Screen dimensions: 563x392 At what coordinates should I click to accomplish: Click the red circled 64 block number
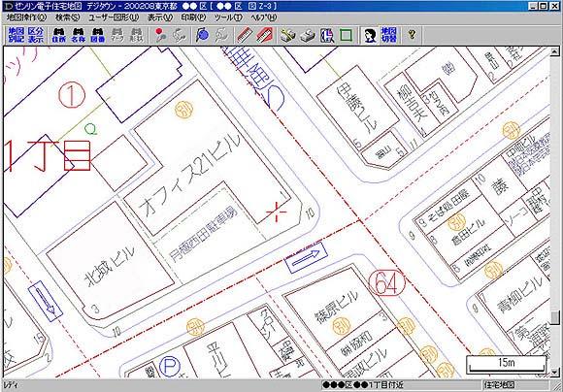pyautogui.click(x=386, y=283)
